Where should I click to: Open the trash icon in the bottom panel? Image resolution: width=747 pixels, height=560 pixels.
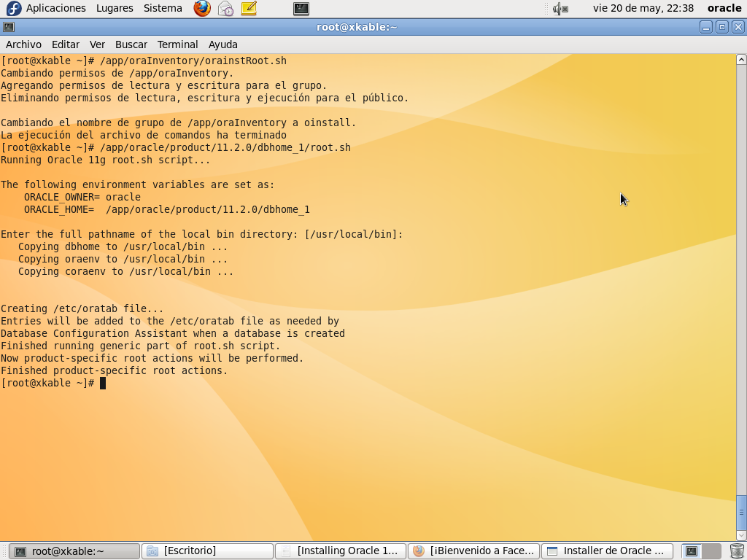(x=737, y=551)
